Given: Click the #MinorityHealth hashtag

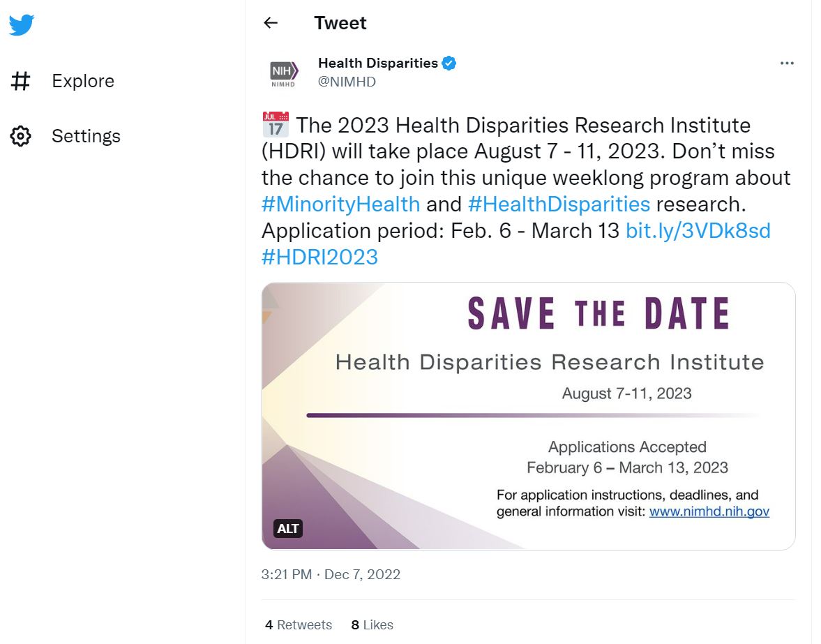Looking at the screenshot, I should pos(341,204).
